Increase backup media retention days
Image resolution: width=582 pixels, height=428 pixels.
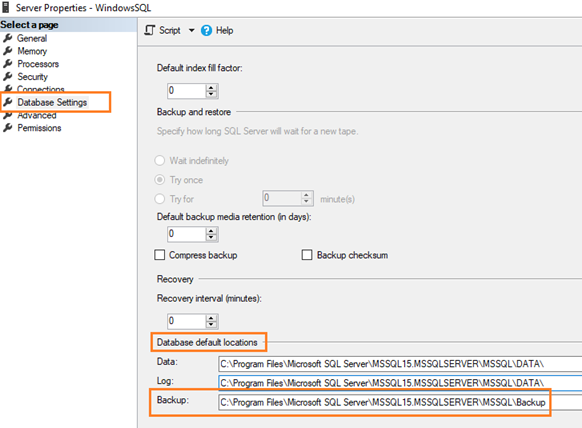tap(211, 231)
